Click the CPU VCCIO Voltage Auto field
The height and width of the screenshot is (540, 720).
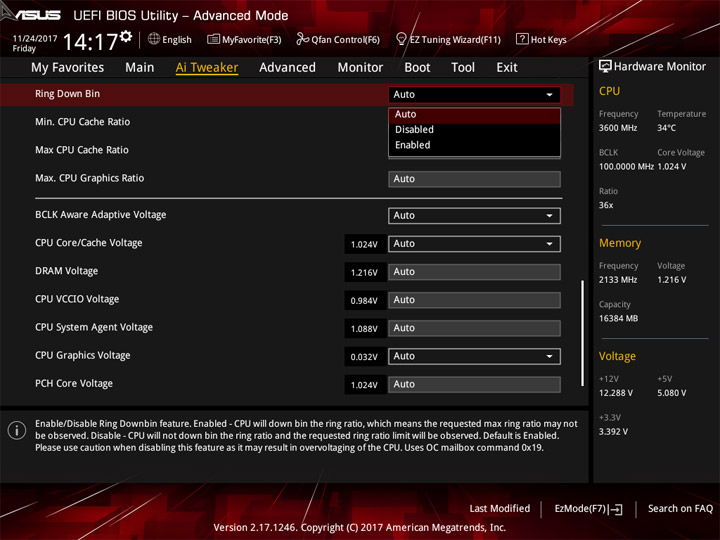[474, 300]
